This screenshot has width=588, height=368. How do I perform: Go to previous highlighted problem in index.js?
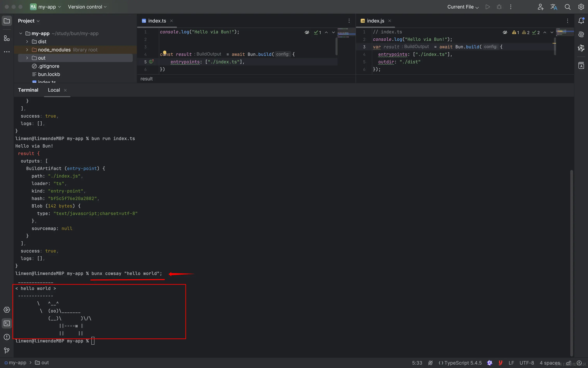coord(545,32)
